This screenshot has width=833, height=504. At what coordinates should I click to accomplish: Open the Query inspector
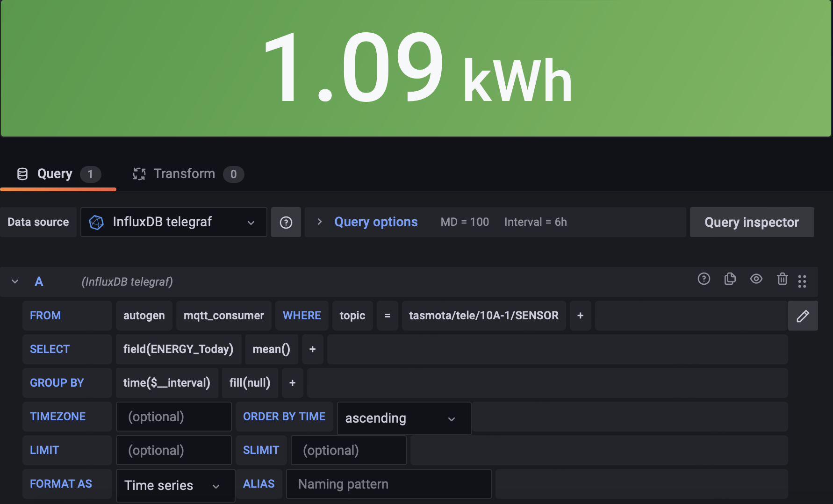tap(752, 222)
